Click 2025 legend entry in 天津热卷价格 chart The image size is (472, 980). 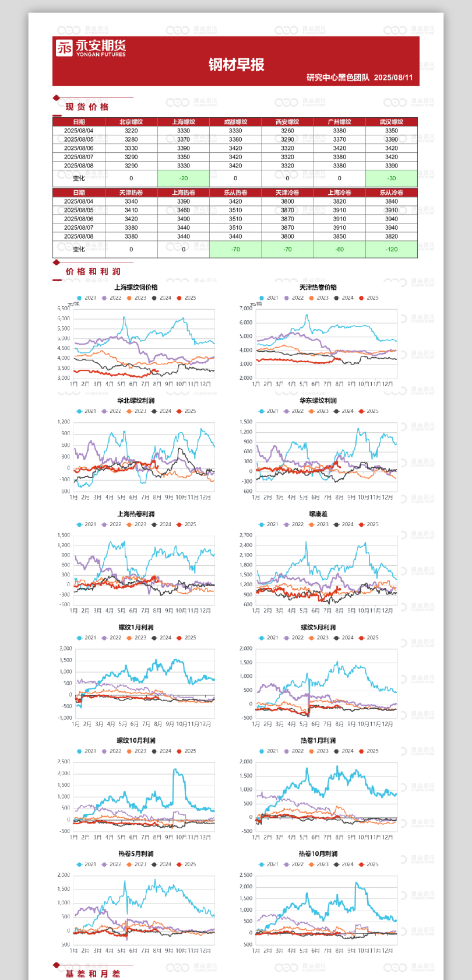tap(369, 298)
